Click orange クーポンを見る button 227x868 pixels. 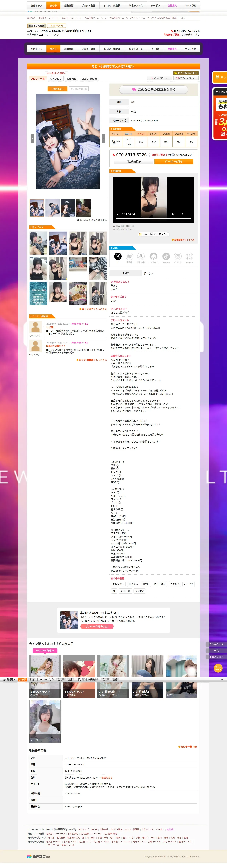click(x=174, y=161)
